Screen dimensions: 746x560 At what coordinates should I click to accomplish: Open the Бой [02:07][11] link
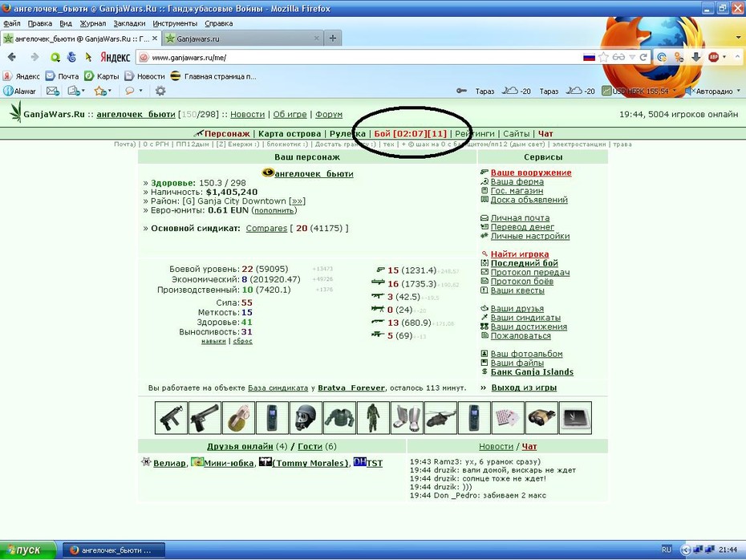click(410, 134)
